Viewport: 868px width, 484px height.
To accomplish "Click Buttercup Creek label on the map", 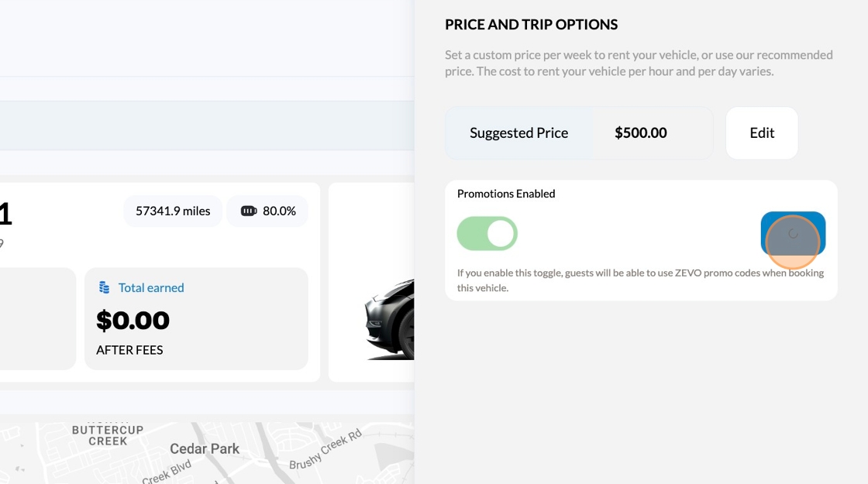I will point(108,435).
